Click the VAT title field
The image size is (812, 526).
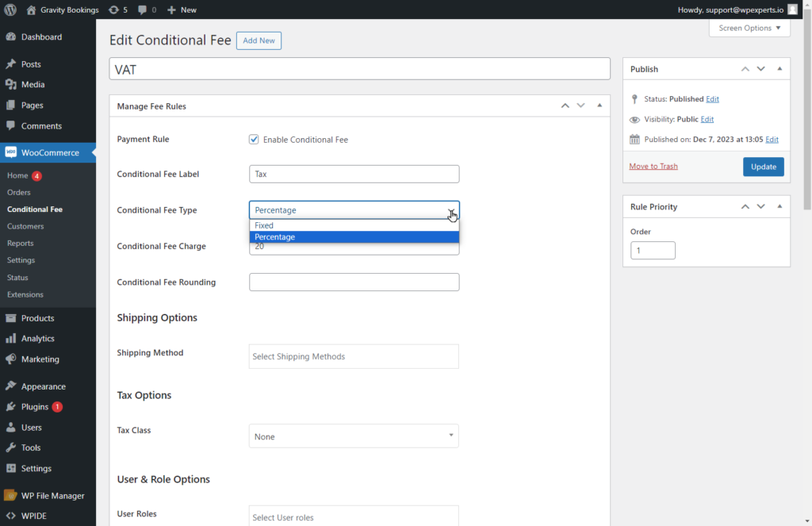359,69
